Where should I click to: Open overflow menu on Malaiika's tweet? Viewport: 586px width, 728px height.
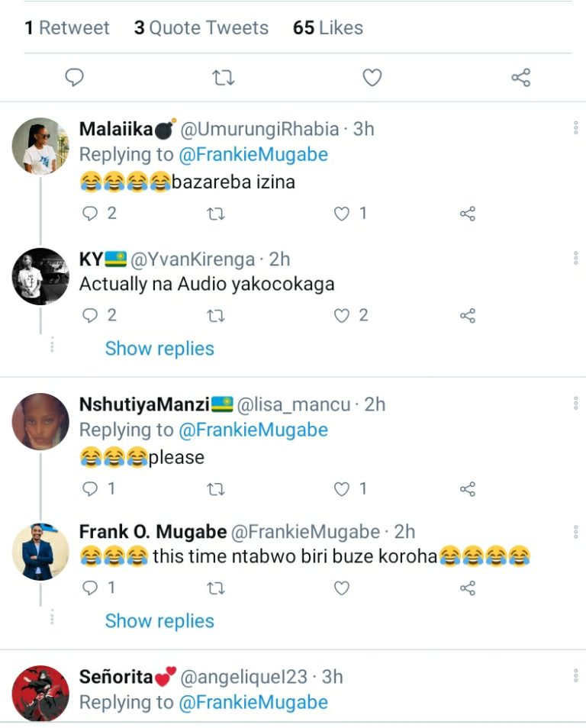tap(575, 128)
